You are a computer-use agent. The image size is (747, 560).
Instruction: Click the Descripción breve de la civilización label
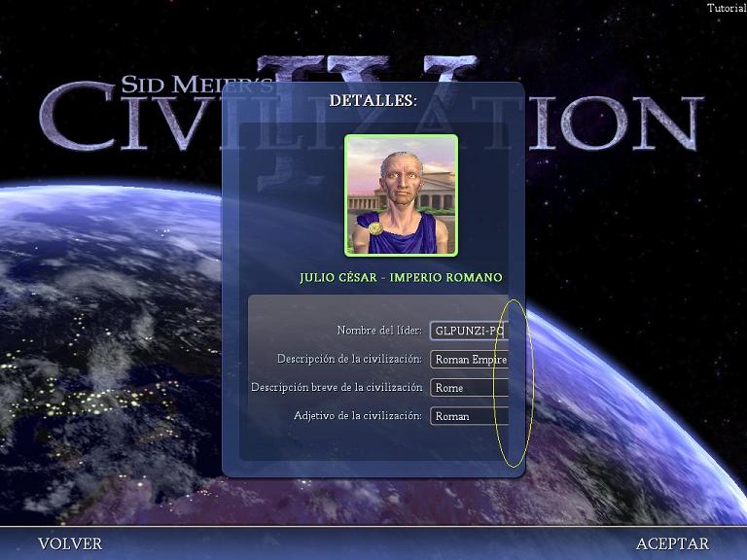coord(336,388)
